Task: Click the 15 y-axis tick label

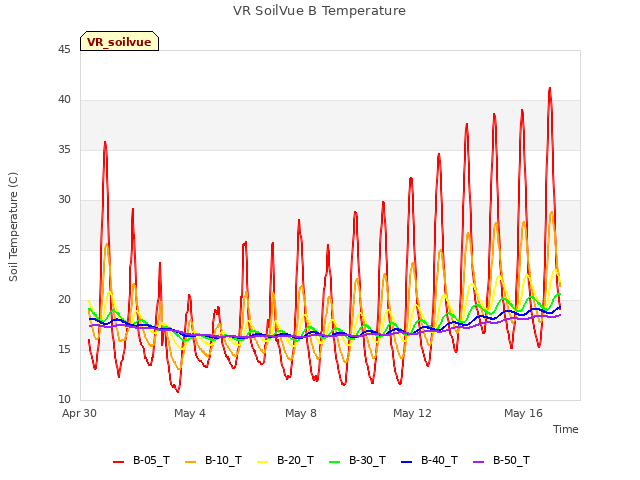Action: [64, 350]
